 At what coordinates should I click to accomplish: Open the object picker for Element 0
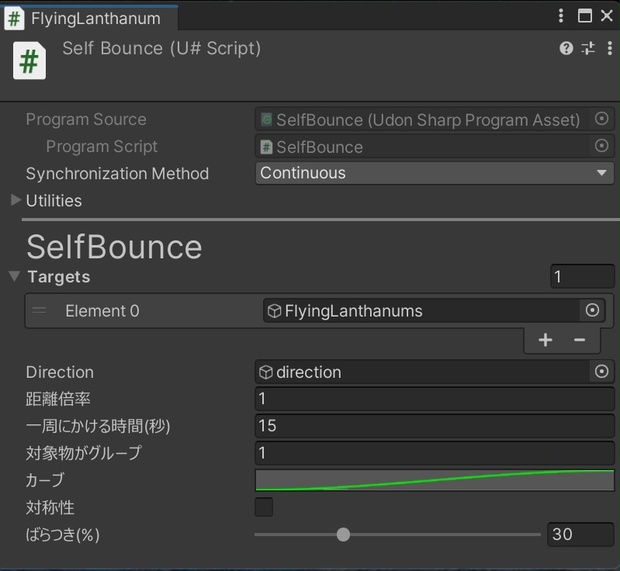pos(592,310)
